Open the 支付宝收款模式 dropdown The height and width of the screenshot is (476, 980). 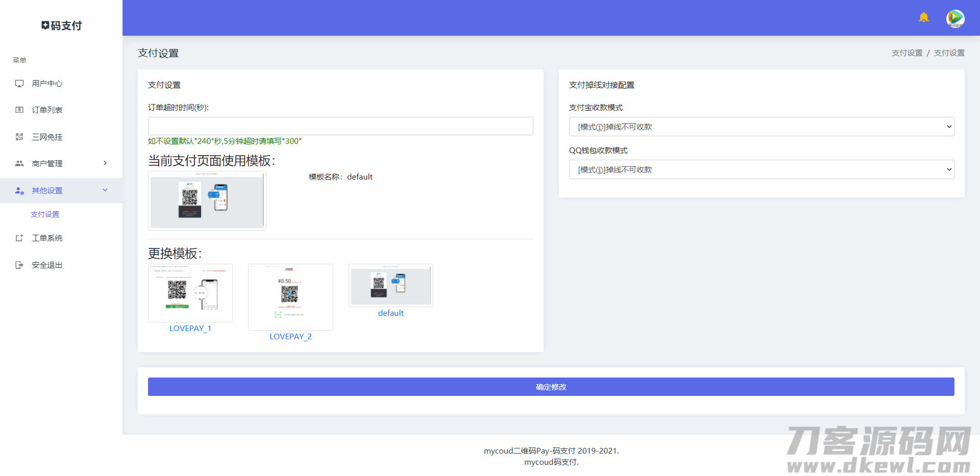point(761,127)
